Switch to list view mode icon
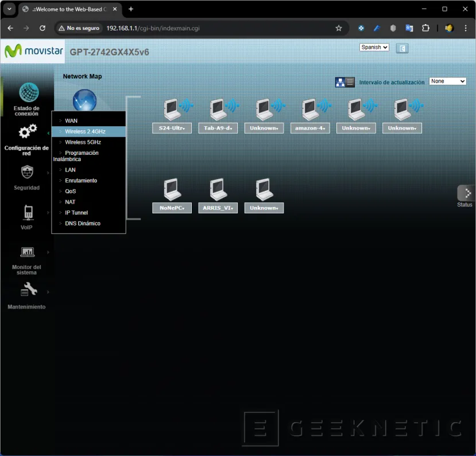Screen dimensions: 476x456 point(350,82)
